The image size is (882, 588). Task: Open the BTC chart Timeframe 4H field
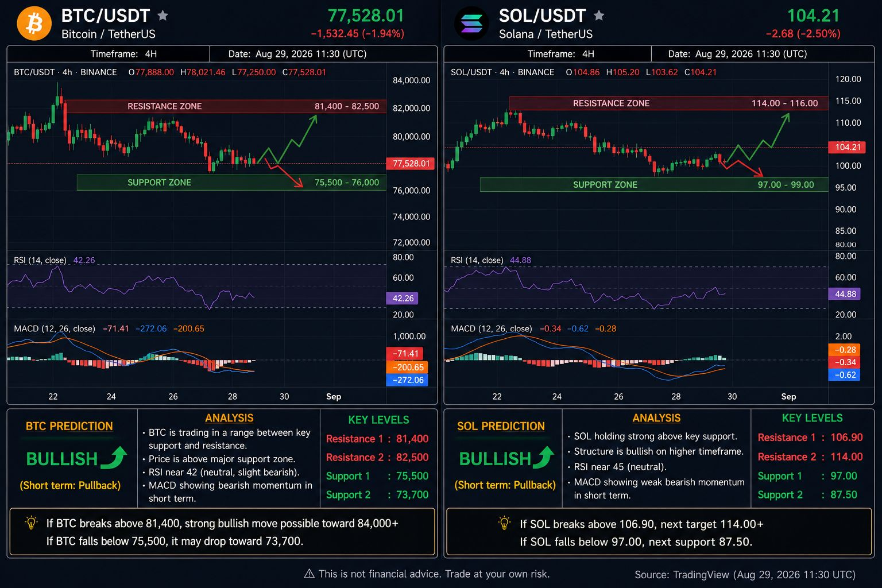[x=109, y=54]
